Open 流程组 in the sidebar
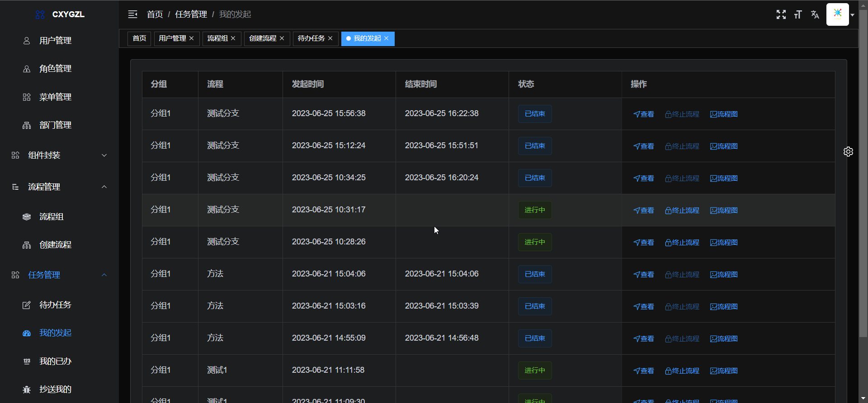This screenshot has width=868, height=403. [x=59, y=217]
